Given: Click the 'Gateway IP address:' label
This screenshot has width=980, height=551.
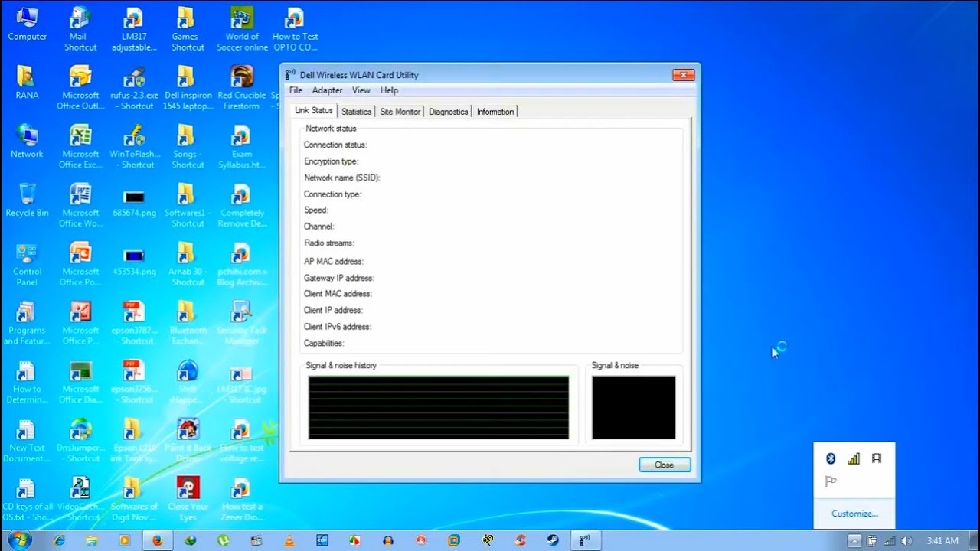Looking at the screenshot, I should coord(339,279).
